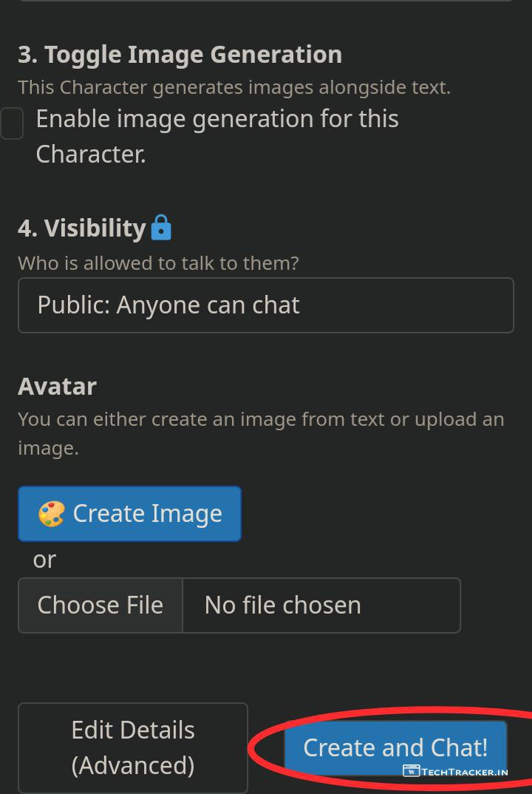
Task: Select the '4. Visibility' heading text
Action: point(81,228)
